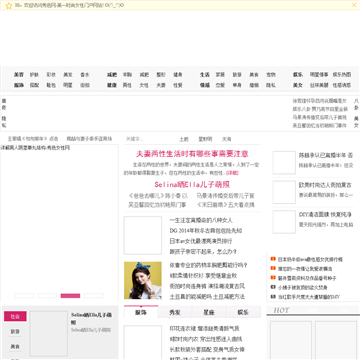Image resolution: width=360 pixels, height=360 pixels.
Task: Go to 宠物 subcategory link
Action: click(x=271, y=75)
